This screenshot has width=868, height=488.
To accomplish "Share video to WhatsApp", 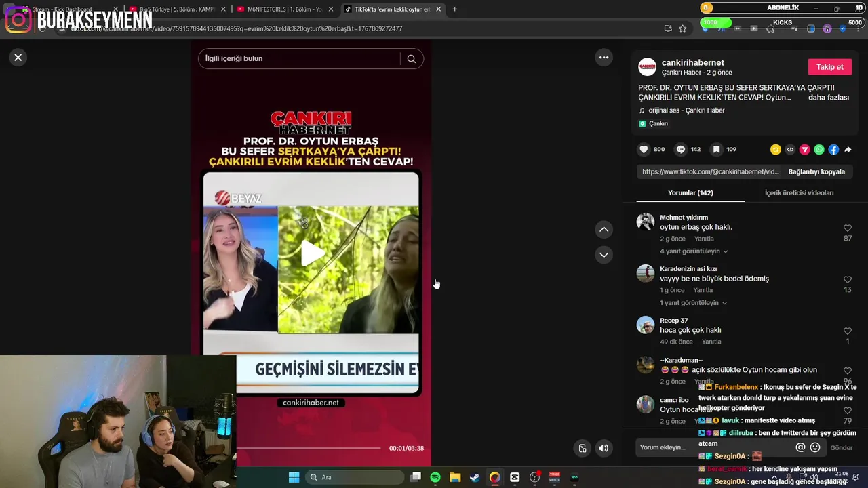I will point(819,150).
